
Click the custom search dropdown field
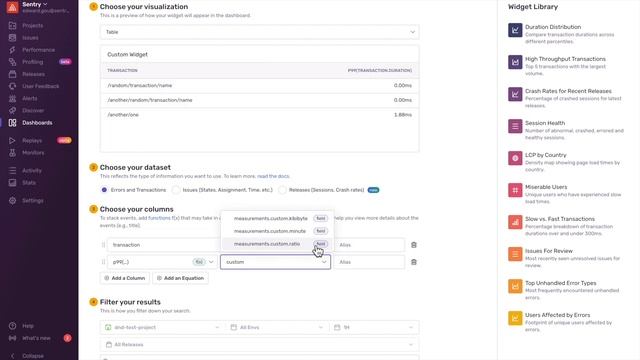(x=276, y=262)
